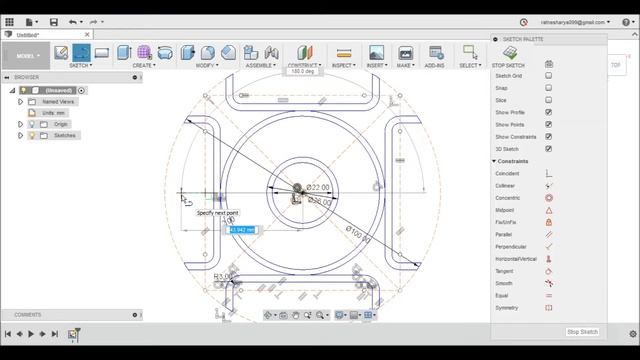Viewport: 640px width, 360px height.
Task: Click the Revolve/torus create icon
Action: click(165, 53)
